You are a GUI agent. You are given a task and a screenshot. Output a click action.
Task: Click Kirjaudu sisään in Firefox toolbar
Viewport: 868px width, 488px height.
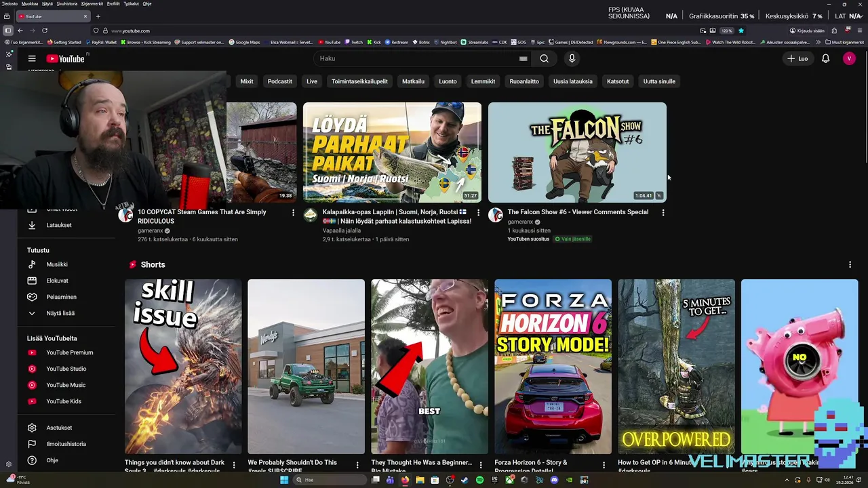pyautogui.click(x=806, y=30)
